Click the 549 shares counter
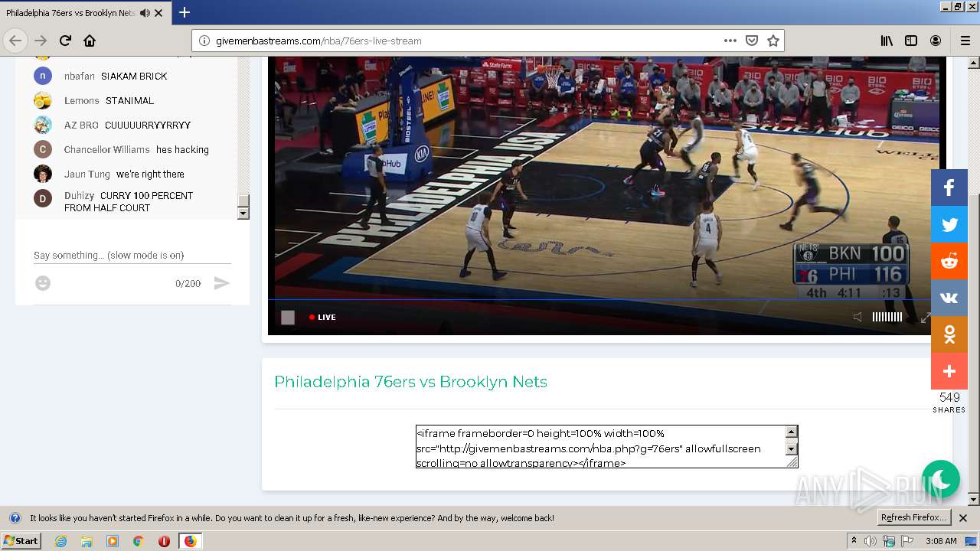 coord(949,402)
